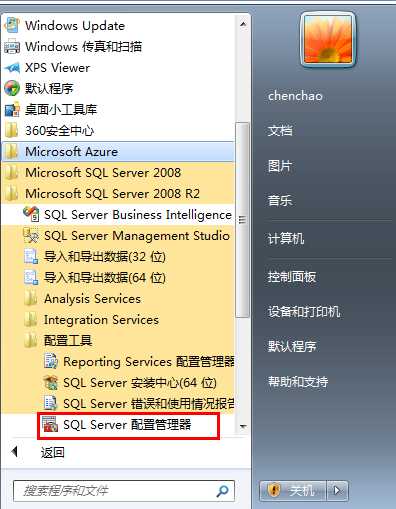Open shutdown options arrow next to 关机
Viewport: 396px width, 509px height.
(x=337, y=490)
